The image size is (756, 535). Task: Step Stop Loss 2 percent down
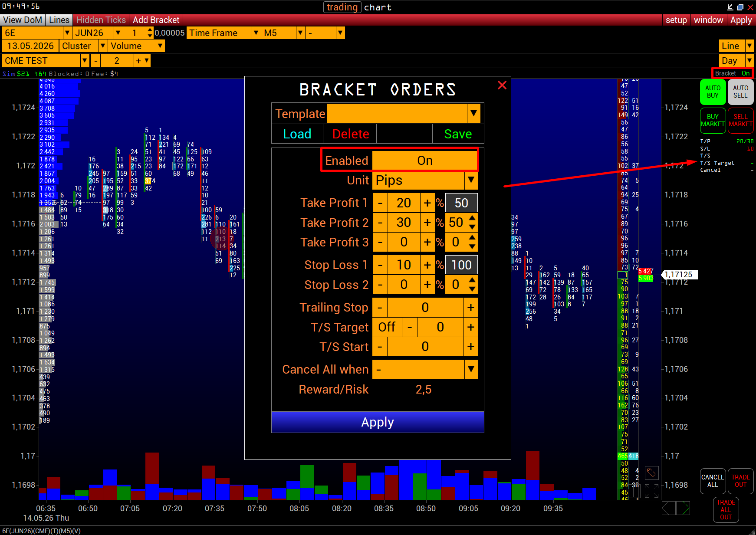[472, 289]
